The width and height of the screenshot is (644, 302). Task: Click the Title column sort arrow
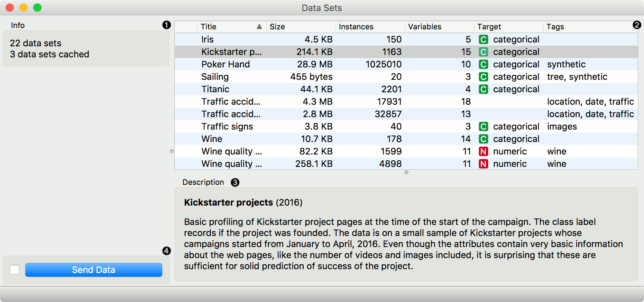pyautogui.click(x=259, y=27)
